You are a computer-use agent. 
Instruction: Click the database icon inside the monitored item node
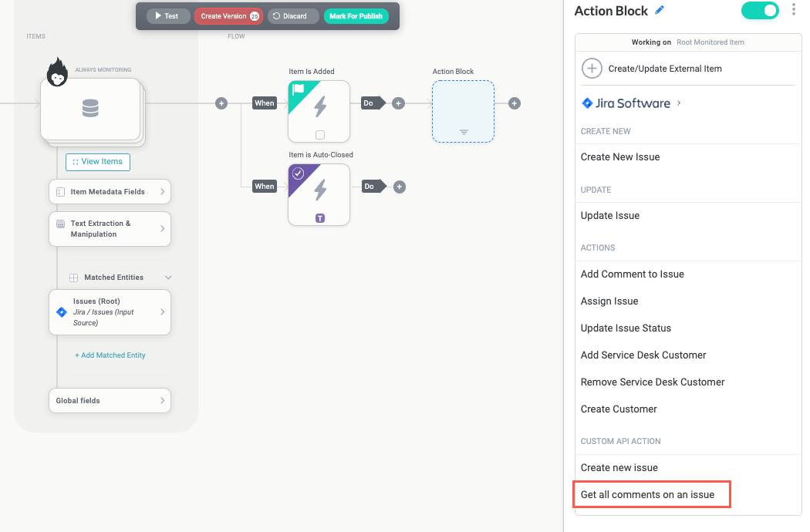(90, 109)
